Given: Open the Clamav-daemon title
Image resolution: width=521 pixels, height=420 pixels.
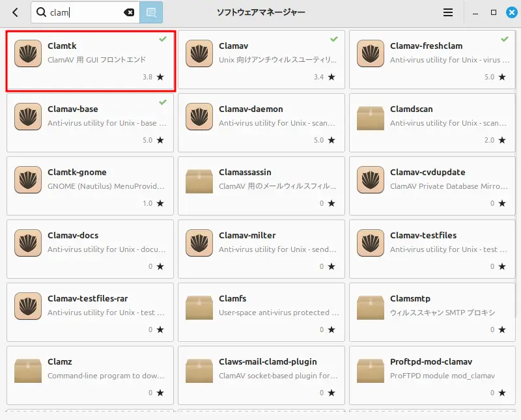Looking at the screenshot, I should point(251,109).
